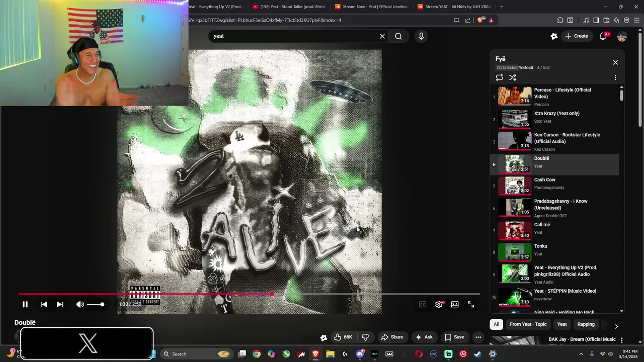The image size is (644, 362).
Task: Select Cash Cow by Pradabagshawty
Action: [554, 185]
